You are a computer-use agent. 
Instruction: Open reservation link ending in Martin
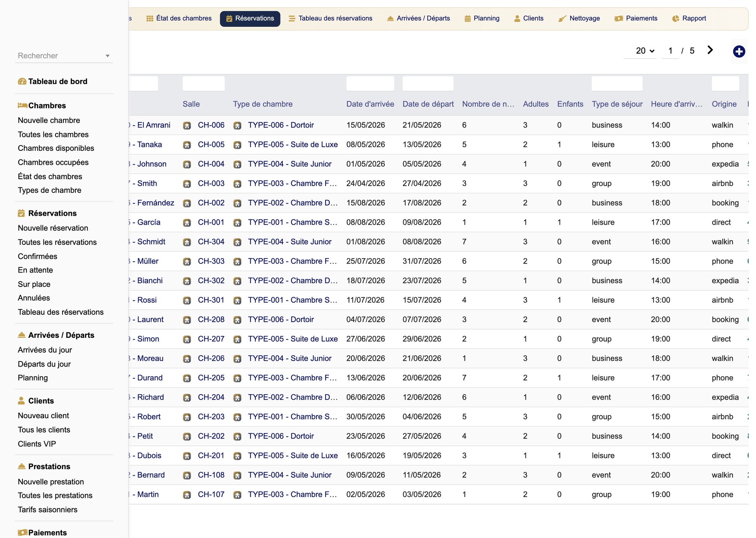coord(144,494)
